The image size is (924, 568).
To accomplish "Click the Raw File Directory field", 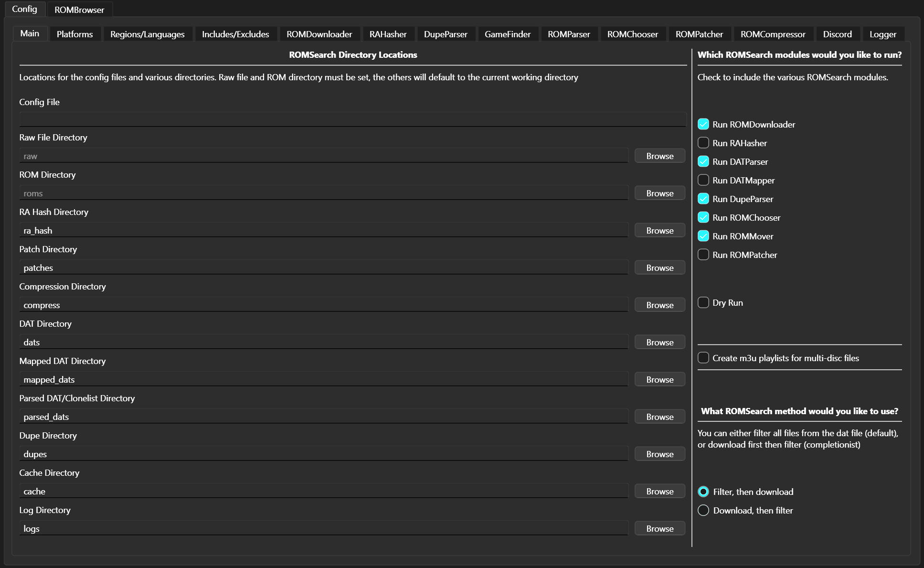I will click(x=324, y=156).
